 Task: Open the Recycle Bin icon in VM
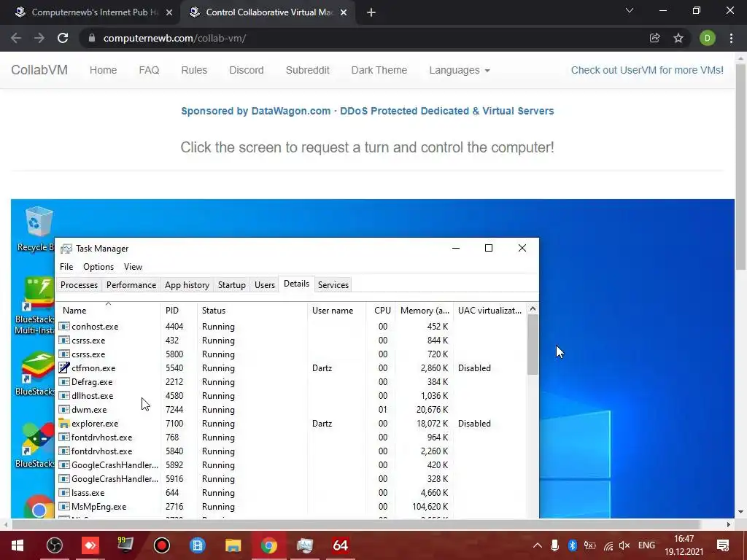click(36, 228)
